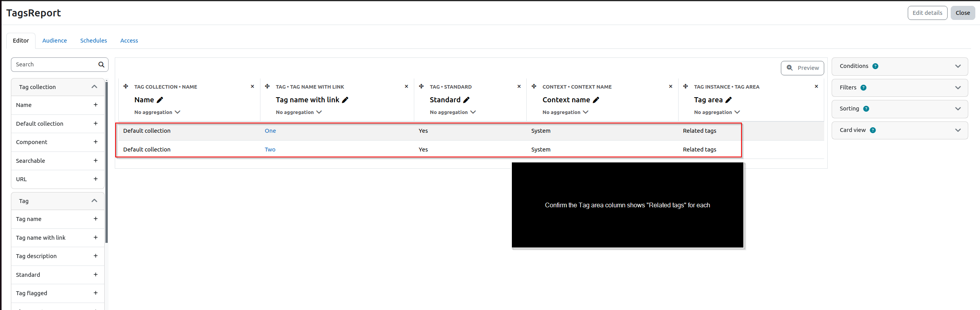Image resolution: width=980 pixels, height=310 pixels.
Task: Grab move handle of Standard column
Action: tap(421, 86)
